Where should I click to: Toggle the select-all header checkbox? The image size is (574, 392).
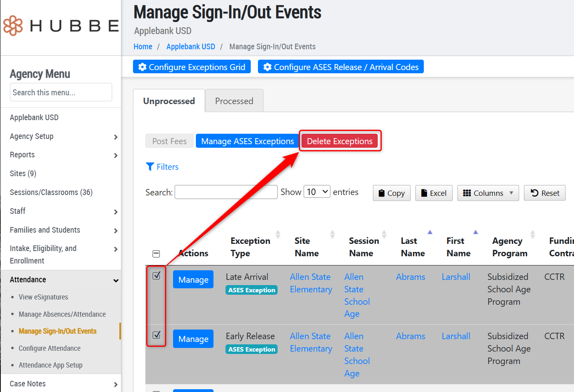coord(156,254)
